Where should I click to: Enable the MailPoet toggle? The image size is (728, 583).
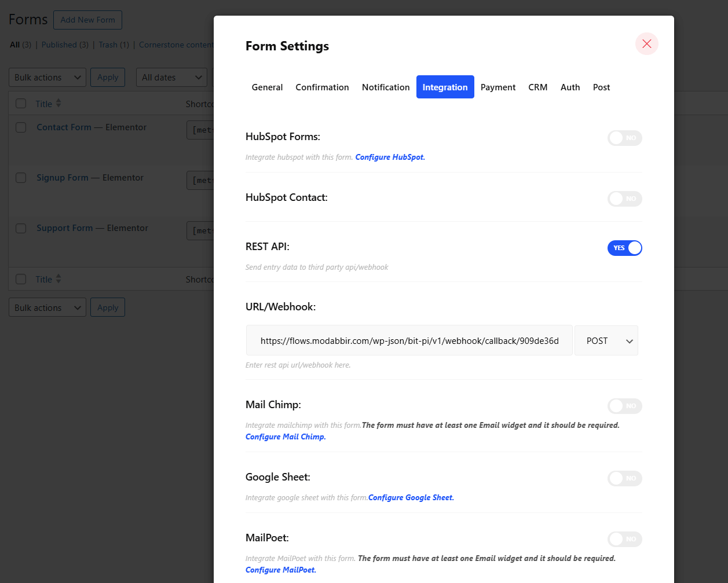click(625, 539)
